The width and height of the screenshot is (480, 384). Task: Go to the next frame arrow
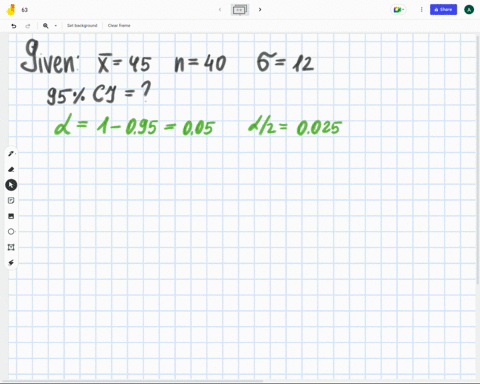(260, 10)
